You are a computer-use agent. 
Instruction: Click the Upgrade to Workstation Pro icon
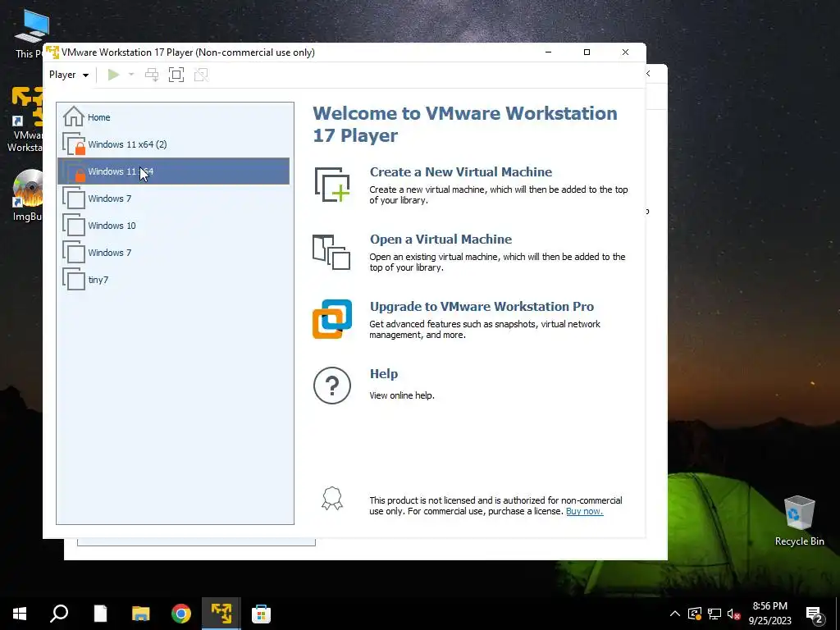pyautogui.click(x=332, y=319)
